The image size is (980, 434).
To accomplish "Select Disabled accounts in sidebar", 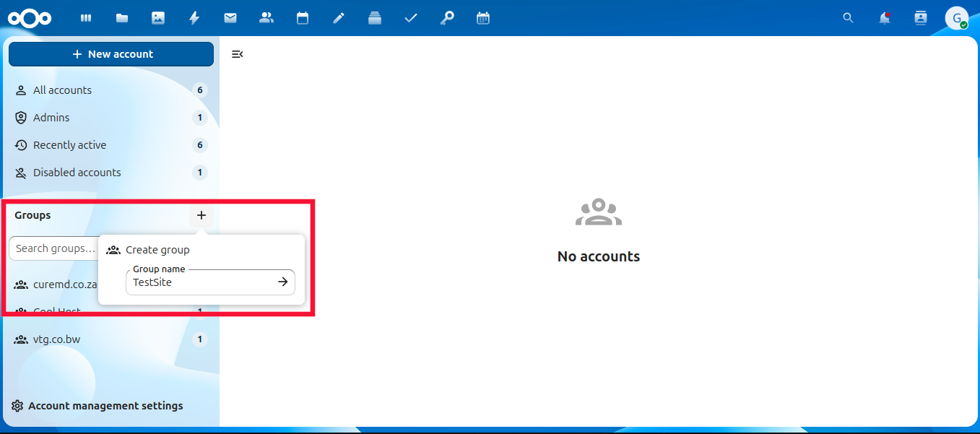I will (111, 173).
